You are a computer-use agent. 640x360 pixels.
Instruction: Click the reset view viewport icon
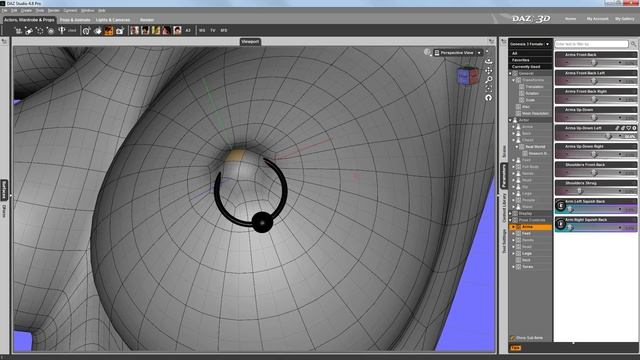tap(489, 98)
